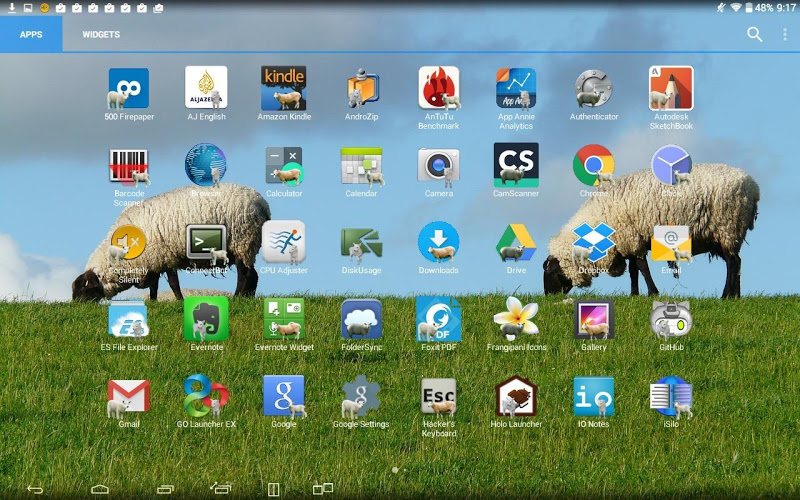Image resolution: width=800 pixels, height=500 pixels.
Task: Open Barcode Scanner
Action: point(129,166)
